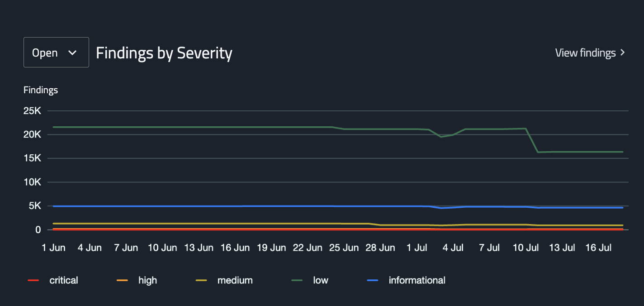Viewport: 644px width, 306px height.
Task: Click the yellow medium legend color marker
Action: tap(201, 281)
